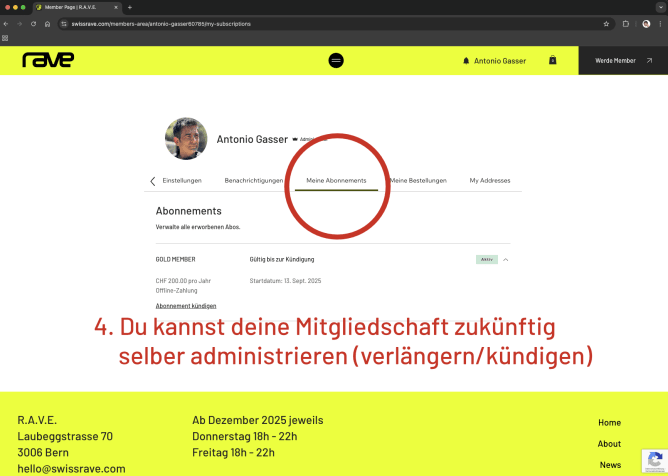Bookmark page with the star icon
The height and width of the screenshot is (476, 668).
point(606,24)
